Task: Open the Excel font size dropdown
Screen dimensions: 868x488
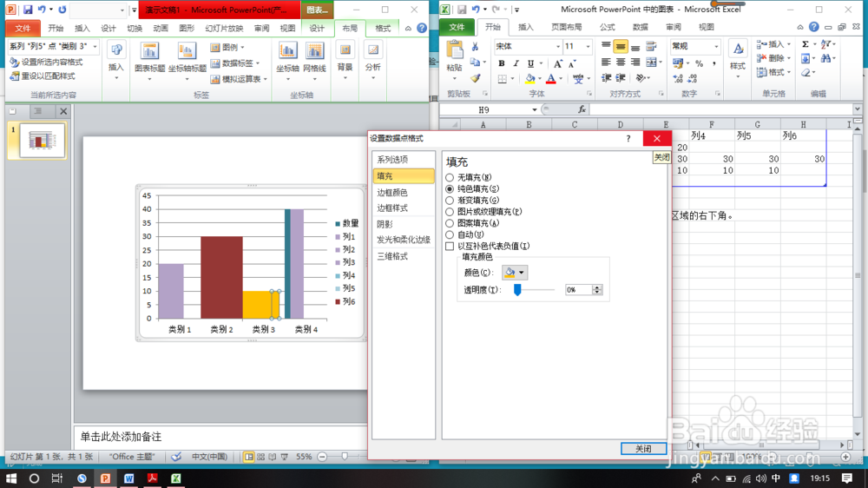Action: pyautogui.click(x=588, y=47)
